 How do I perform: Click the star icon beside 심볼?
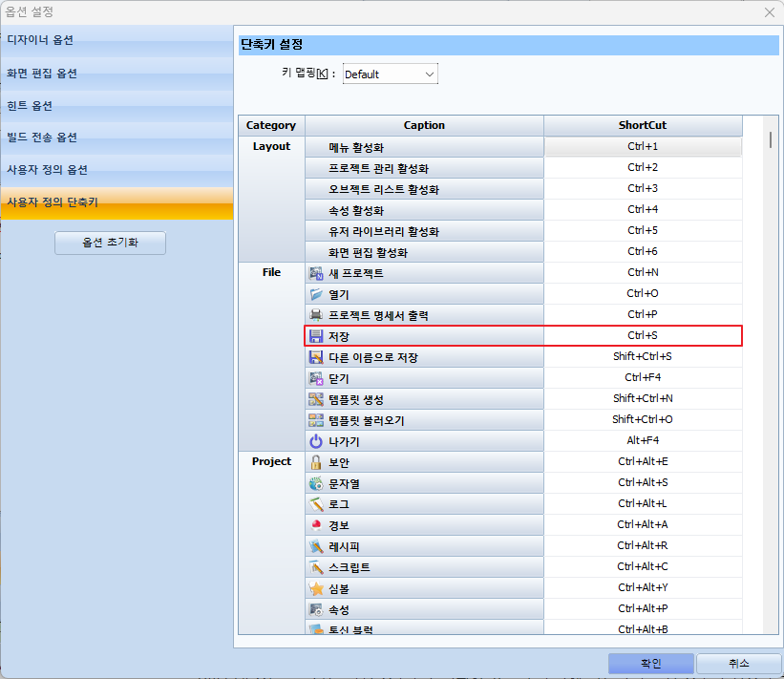coord(317,588)
